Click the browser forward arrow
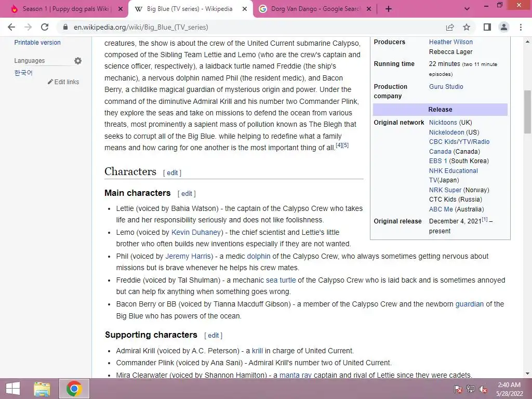Viewport: 532px width, 399px height. (x=28, y=27)
